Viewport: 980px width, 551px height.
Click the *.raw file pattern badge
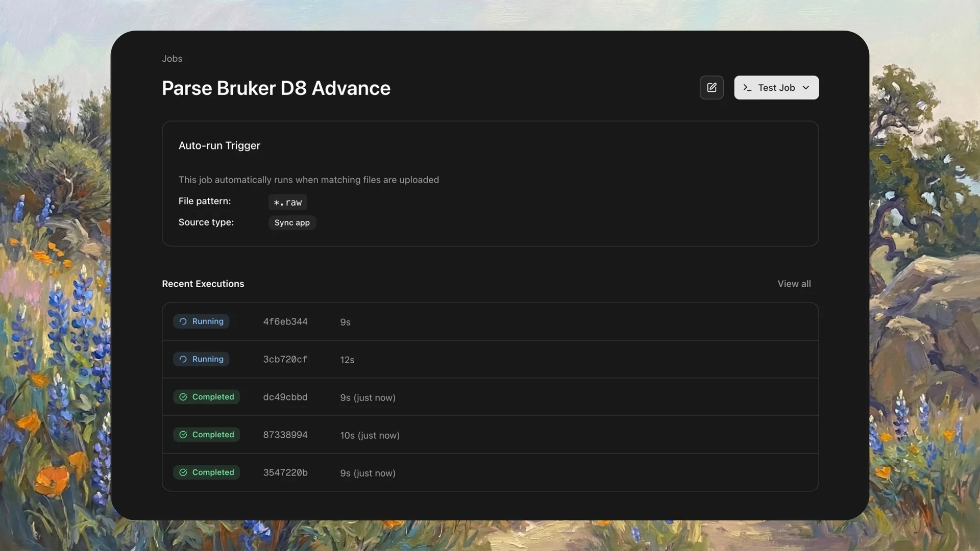point(287,202)
